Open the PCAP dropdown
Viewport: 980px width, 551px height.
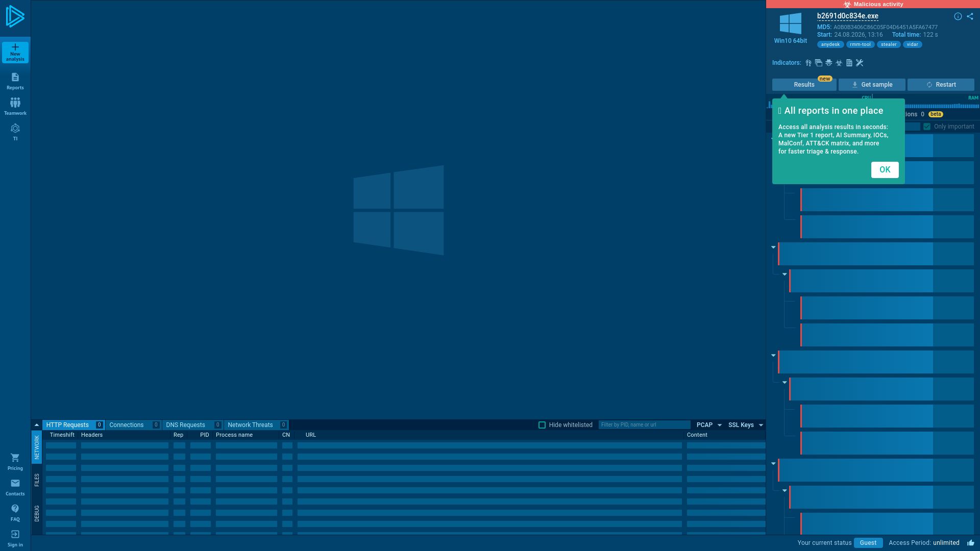(x=709, y=425)
